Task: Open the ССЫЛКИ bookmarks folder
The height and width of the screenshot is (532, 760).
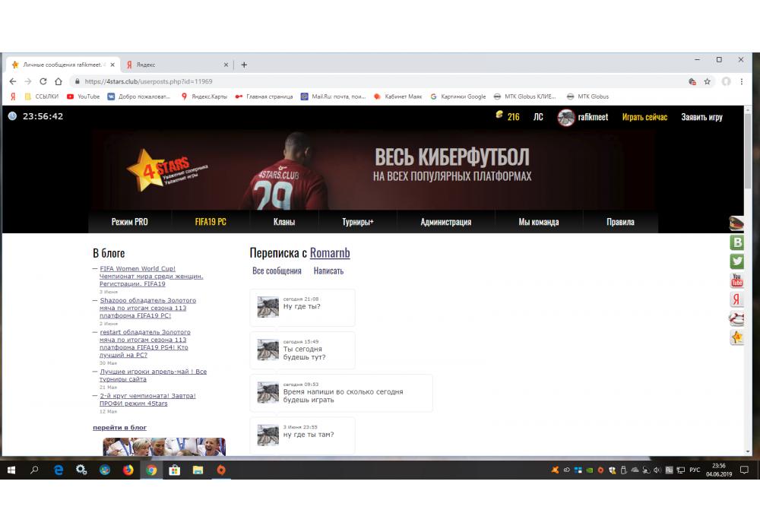Action: 41,97
